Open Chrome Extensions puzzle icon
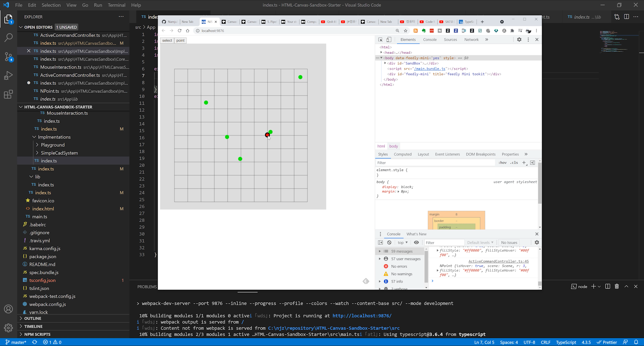Screen dimensions: 644x346 tap(512, 31)
